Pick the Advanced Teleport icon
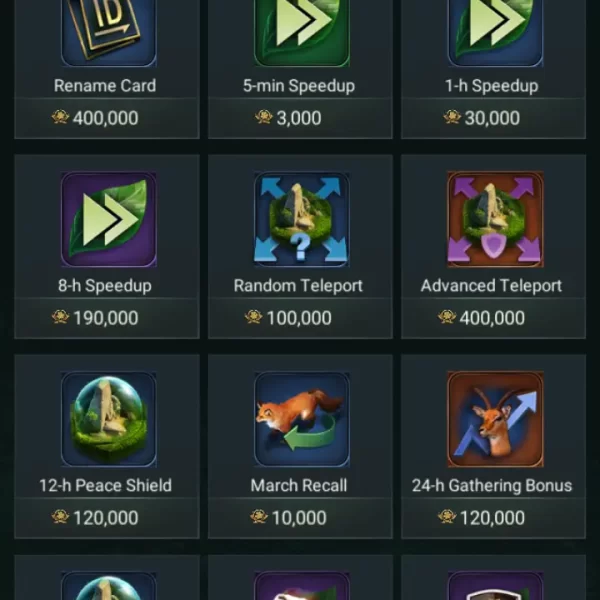The image size is (600, 600). tap(495, 219)
